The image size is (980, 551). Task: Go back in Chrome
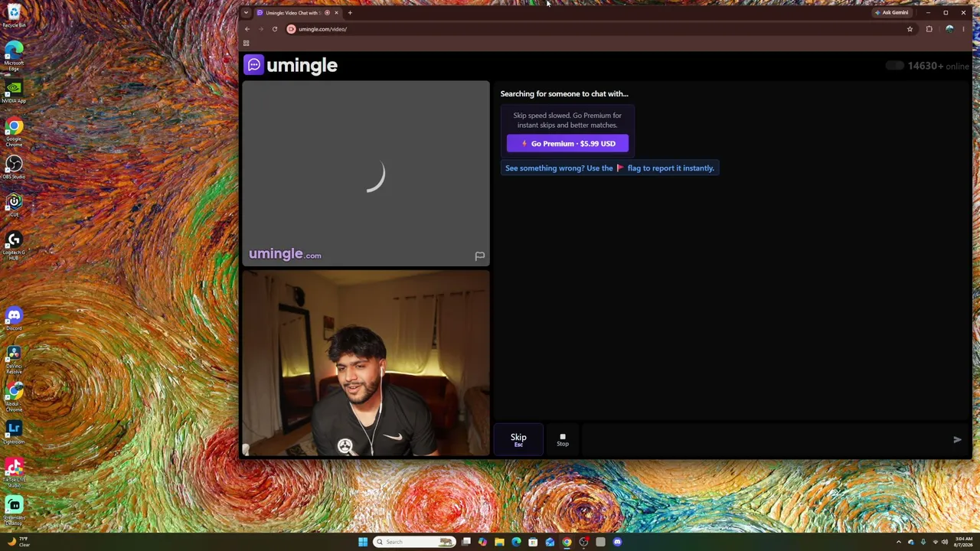247,29
